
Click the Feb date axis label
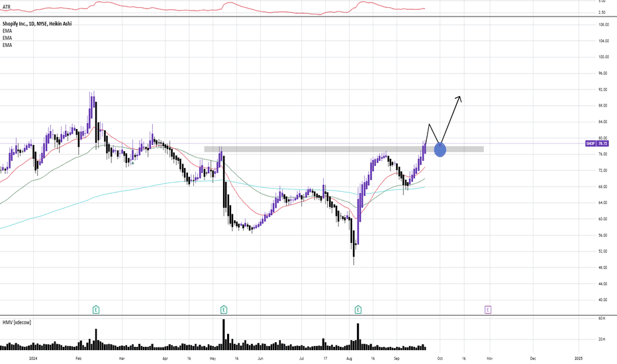pos(78,359)
